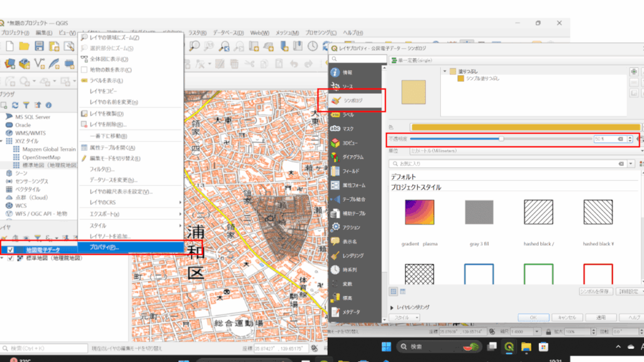
Task: Click the Save Project floppy icon
Action: pos(39,46)
